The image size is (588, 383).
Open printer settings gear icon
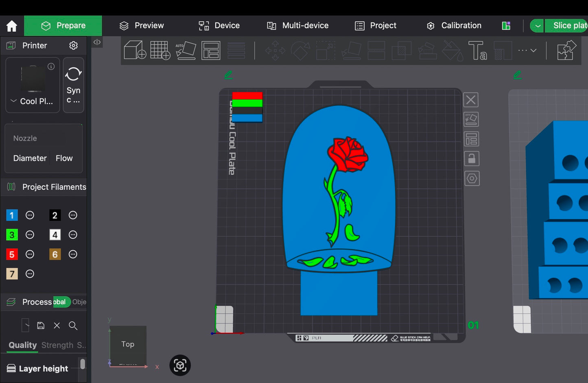pos(73,45)
